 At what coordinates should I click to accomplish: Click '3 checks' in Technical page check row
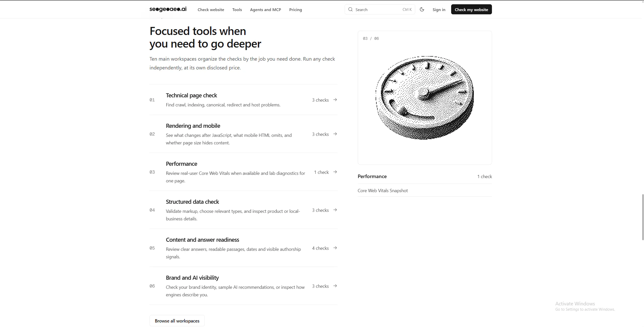(x=320, y=100)
